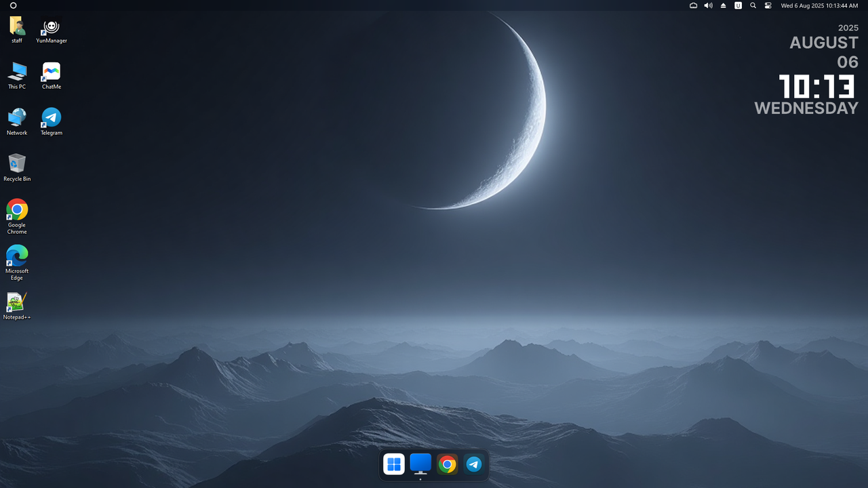Open the Start menu from the dock

coord(394,464)
